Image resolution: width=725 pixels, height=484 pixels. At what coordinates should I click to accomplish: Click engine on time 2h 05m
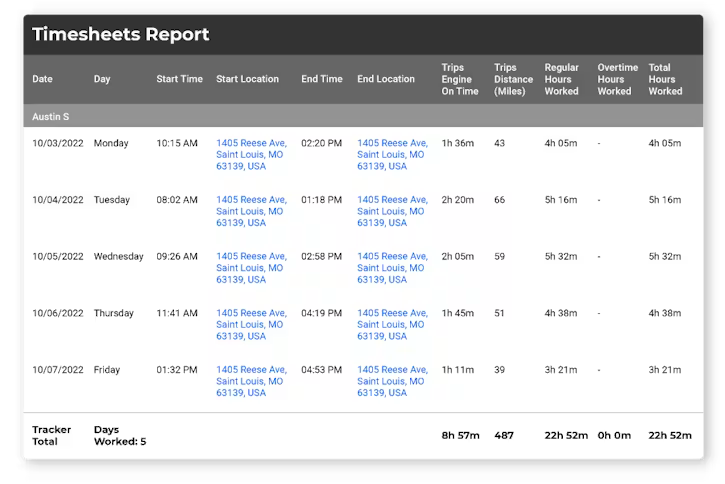coord(457,257)
